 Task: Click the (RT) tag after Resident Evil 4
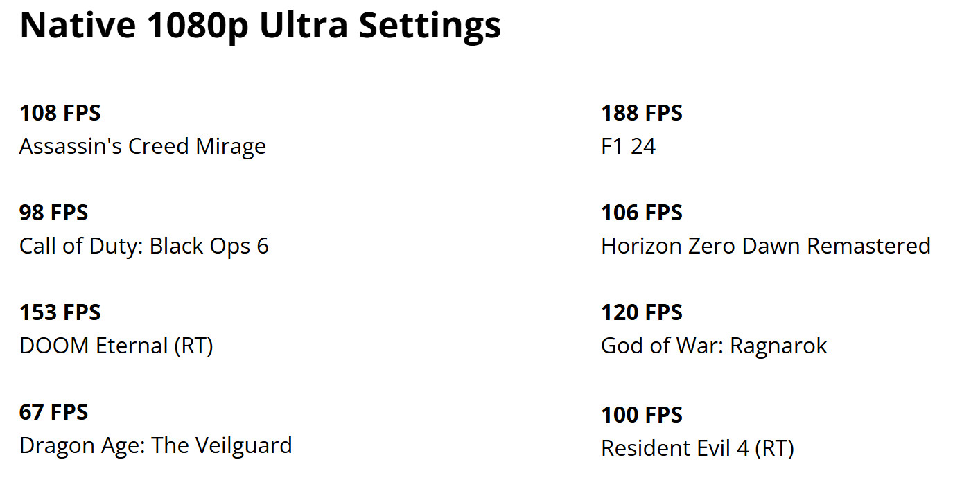775,448
